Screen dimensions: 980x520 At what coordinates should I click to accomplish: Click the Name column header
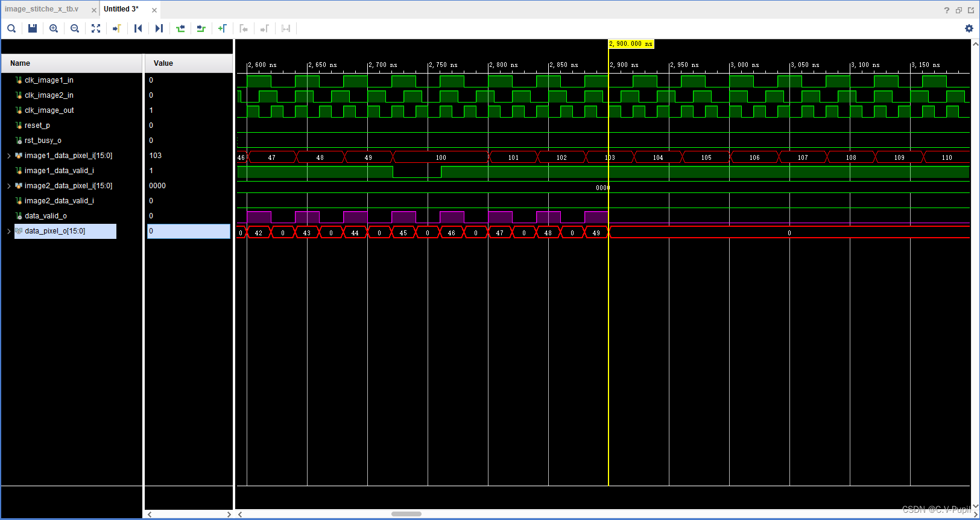(72, 63)
